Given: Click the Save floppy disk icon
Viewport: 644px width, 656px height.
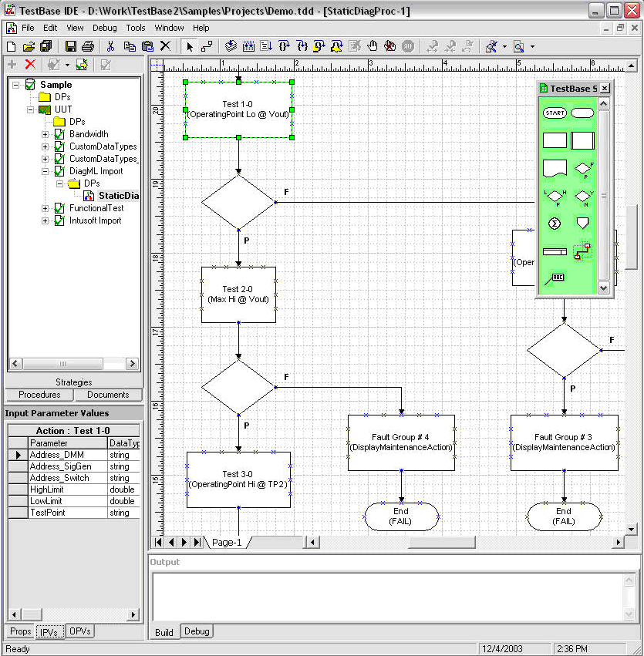Looking at the screenshot, I should coord(71,46).
